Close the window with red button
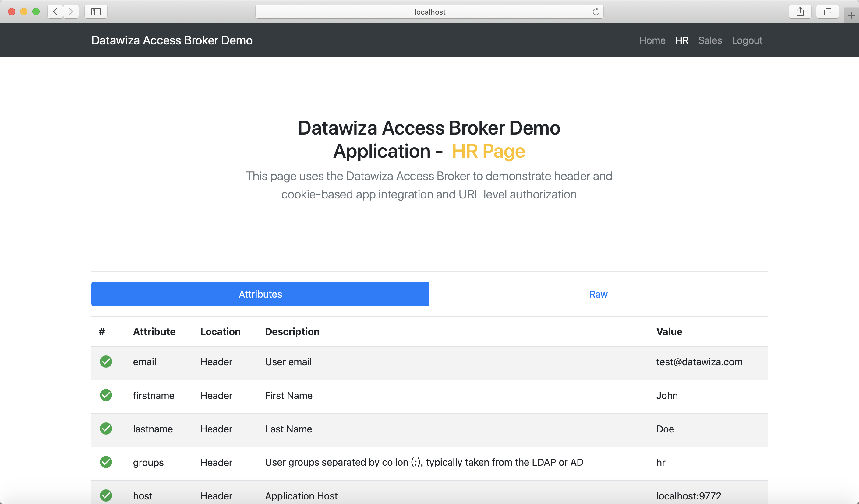This screenshot has height=504, width=859. point(12,12)
